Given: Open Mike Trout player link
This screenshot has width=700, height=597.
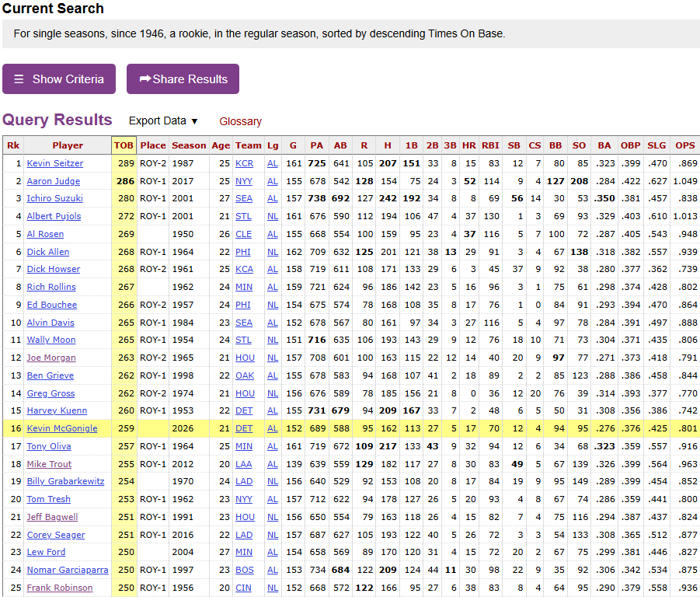Looking at the screenshot, I should pyautogui.click(x=49, y=464).
